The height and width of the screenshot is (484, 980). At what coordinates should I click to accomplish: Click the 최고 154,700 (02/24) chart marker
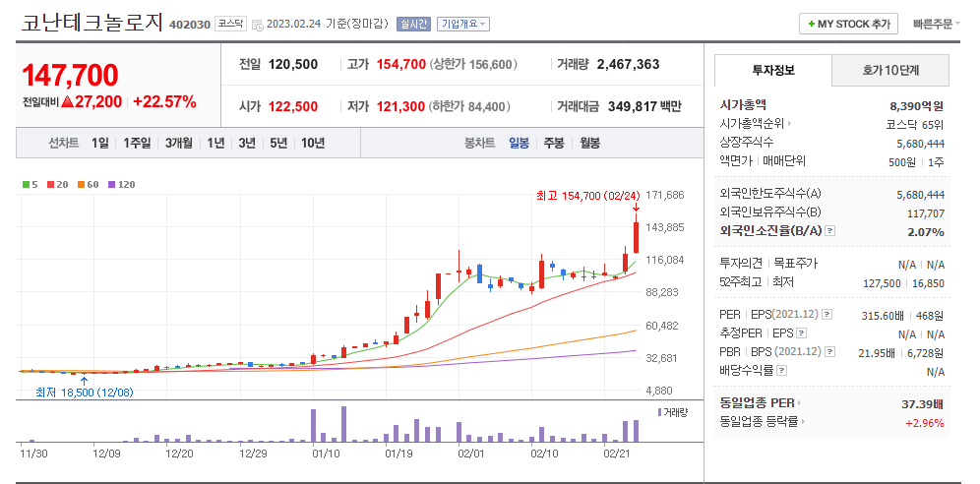point(588,196)
